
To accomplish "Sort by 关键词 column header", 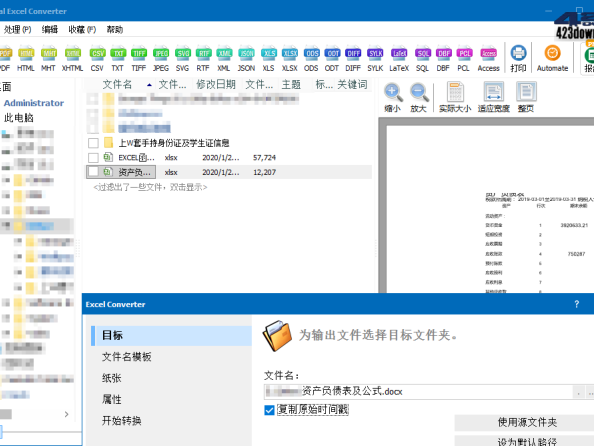I will [x=352, y=85].
